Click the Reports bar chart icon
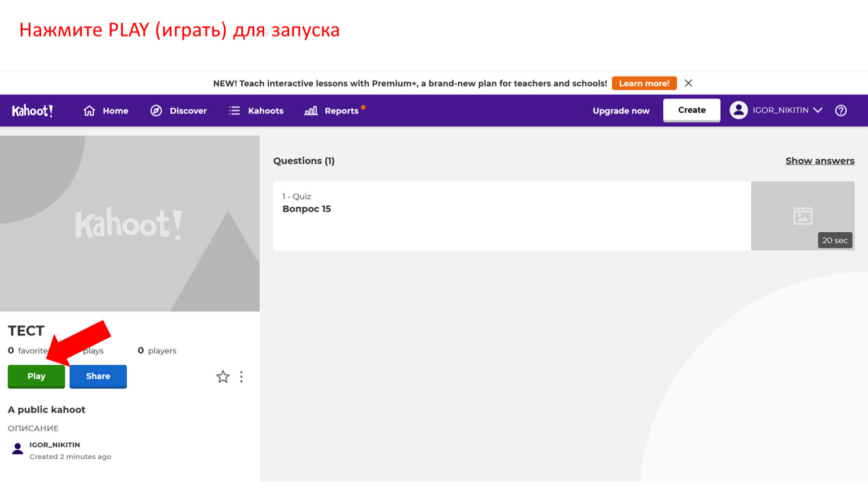This screenshot has width=868, height=487. pyautogui.click(x=311, y=110)
